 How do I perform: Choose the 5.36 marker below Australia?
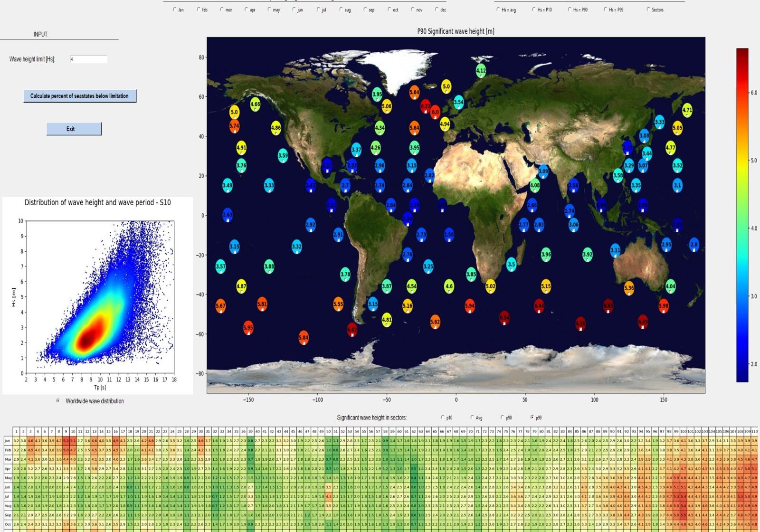[x=629, y=288]
